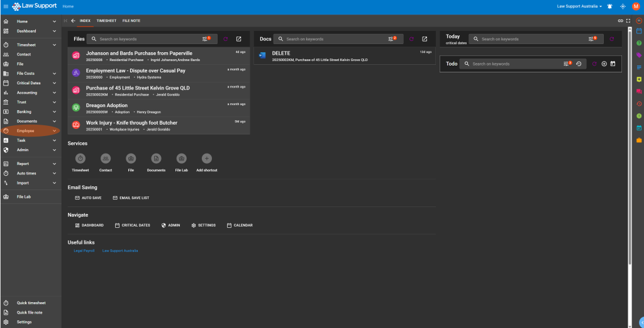Open Files panel in new window

238,39
